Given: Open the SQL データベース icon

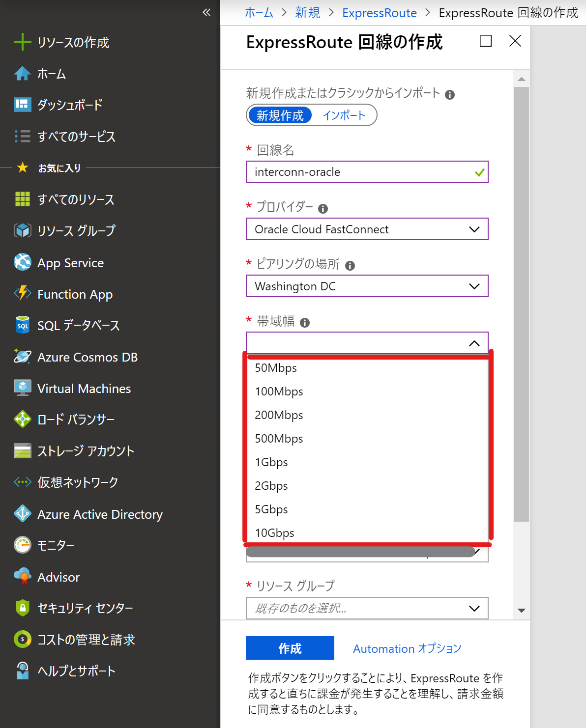Looking at the screenshot, I should (x=22, y=325).
